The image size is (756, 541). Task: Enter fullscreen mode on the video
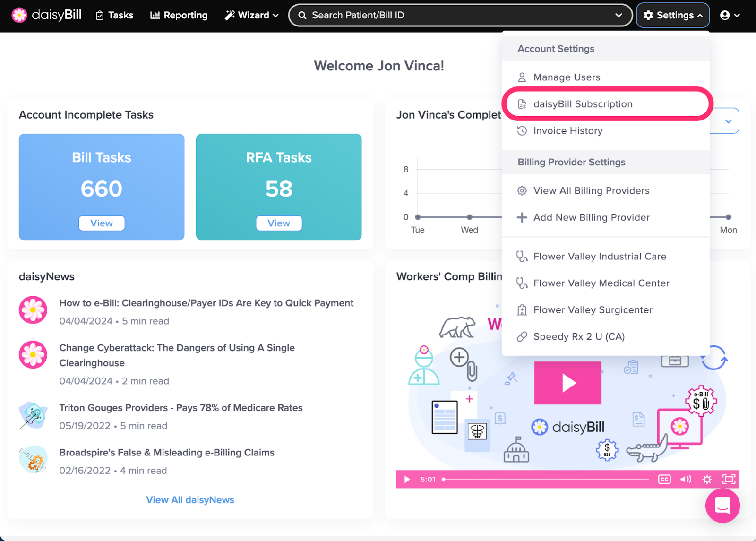point(729,480)
